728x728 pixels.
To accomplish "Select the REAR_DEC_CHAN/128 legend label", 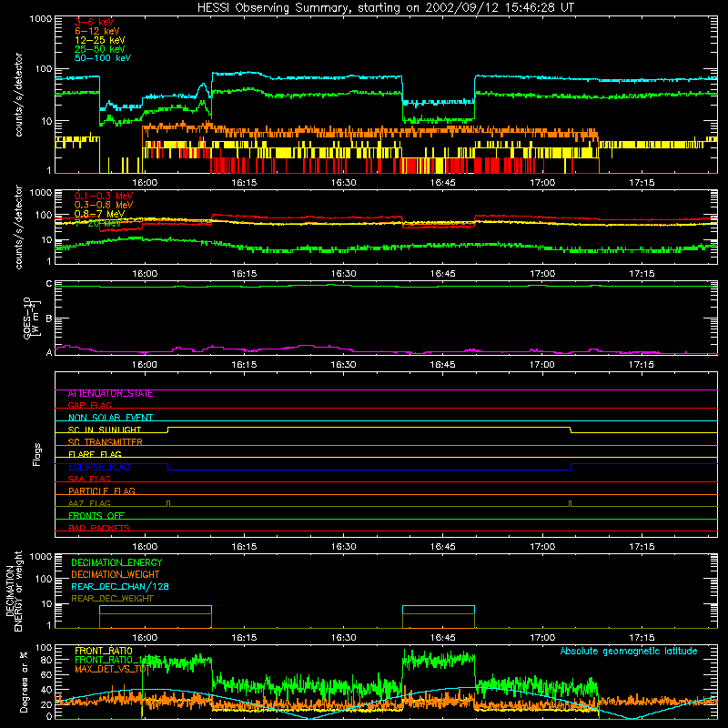I will pyautogui.click(x=120, y=587).
